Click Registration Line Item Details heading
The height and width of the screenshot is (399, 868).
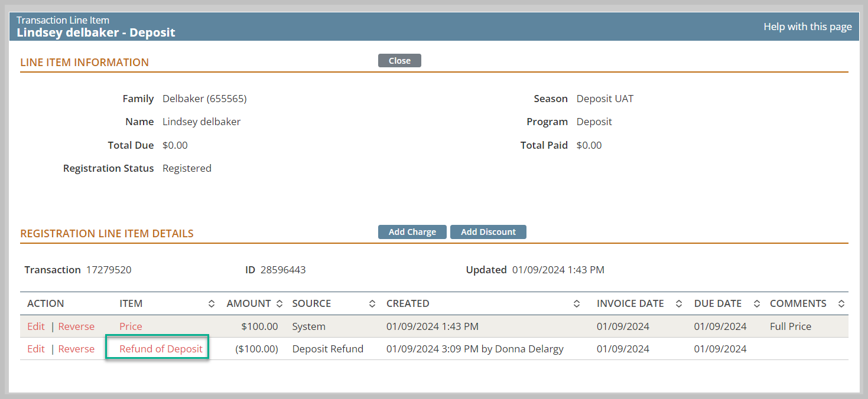point(107,234)
